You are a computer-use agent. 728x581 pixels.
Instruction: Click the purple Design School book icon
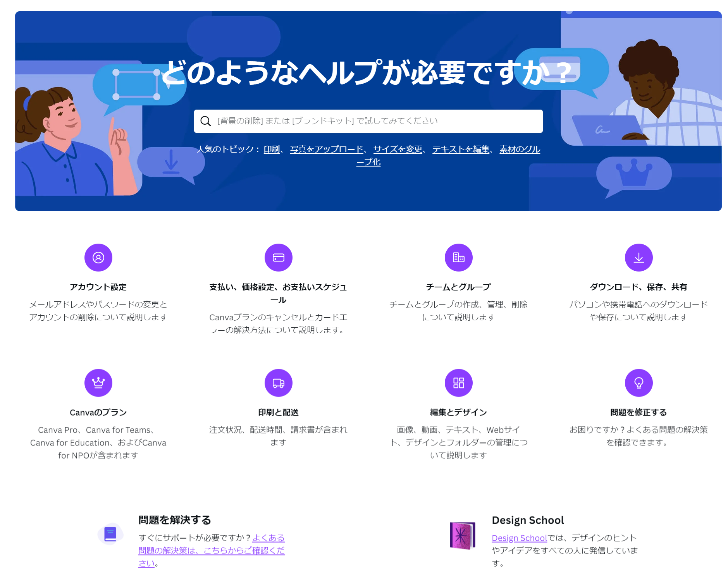[x=462, y=536]
